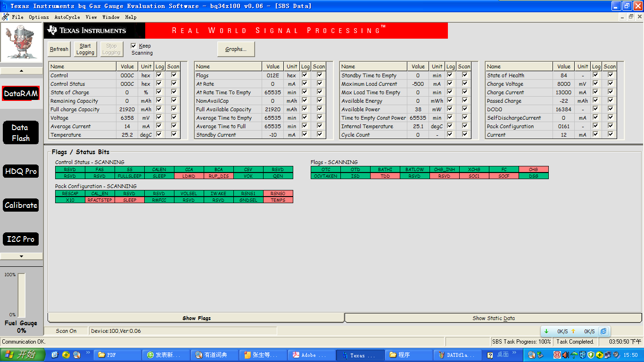Open the Options menu

click(x=39, y=17)
